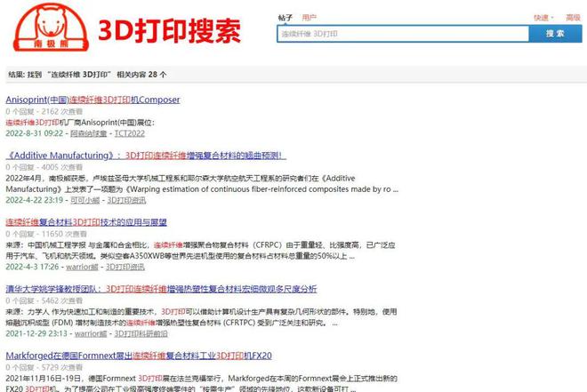587x392 pixels.
Task: Click snippet starting 来源：中国机械工程学报
Action: 201,251
